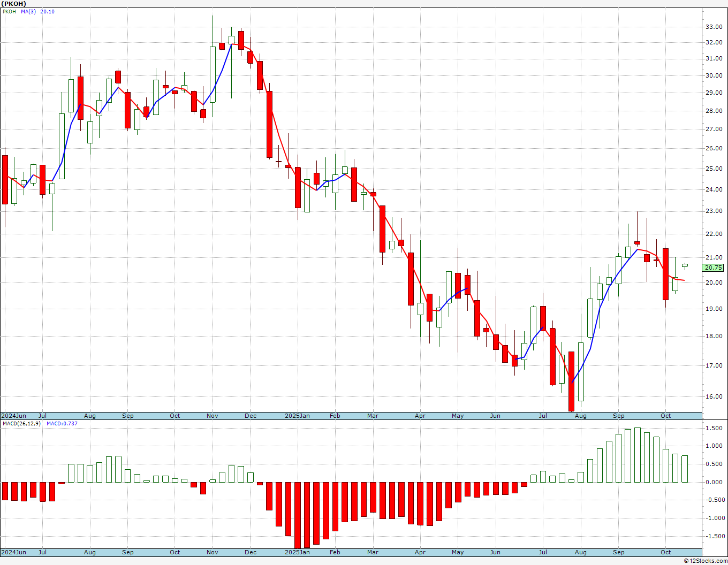
Task: Click the MACD:0.737 value label
Action: 62,424
